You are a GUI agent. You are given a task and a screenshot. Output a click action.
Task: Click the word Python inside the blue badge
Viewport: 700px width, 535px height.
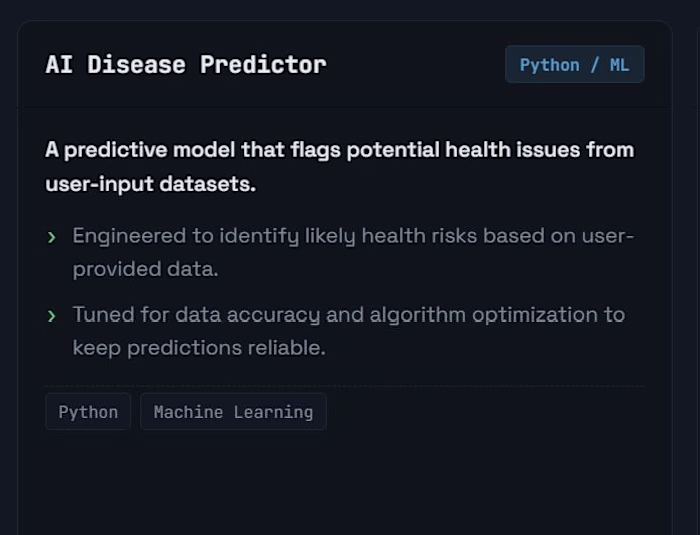click(550, 65)
